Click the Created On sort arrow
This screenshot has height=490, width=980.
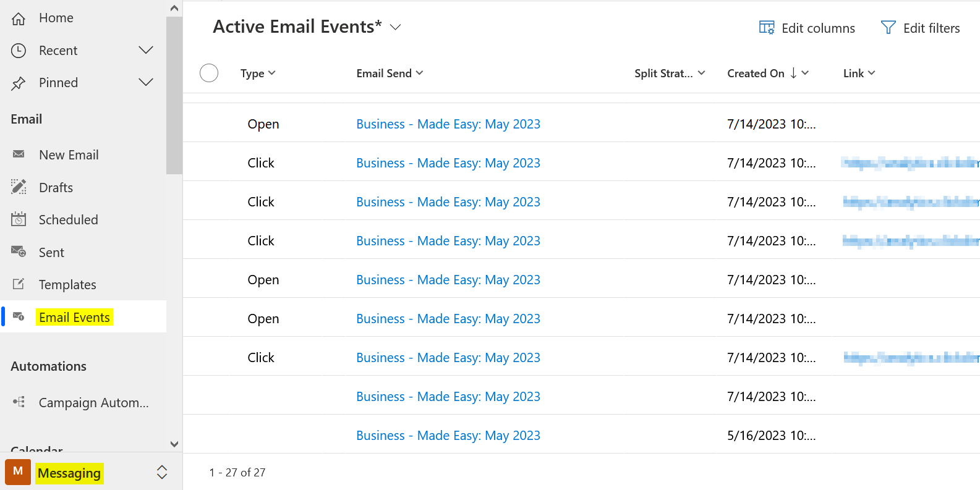click(793, 73)
